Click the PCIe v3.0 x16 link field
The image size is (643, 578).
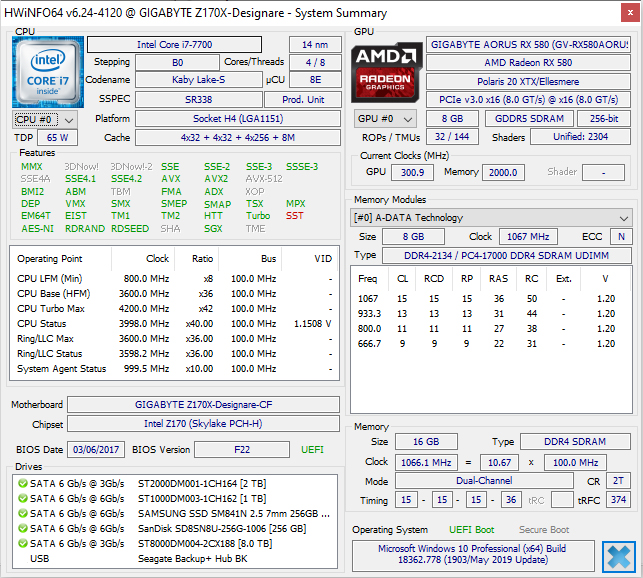click(x=528, y=100)
